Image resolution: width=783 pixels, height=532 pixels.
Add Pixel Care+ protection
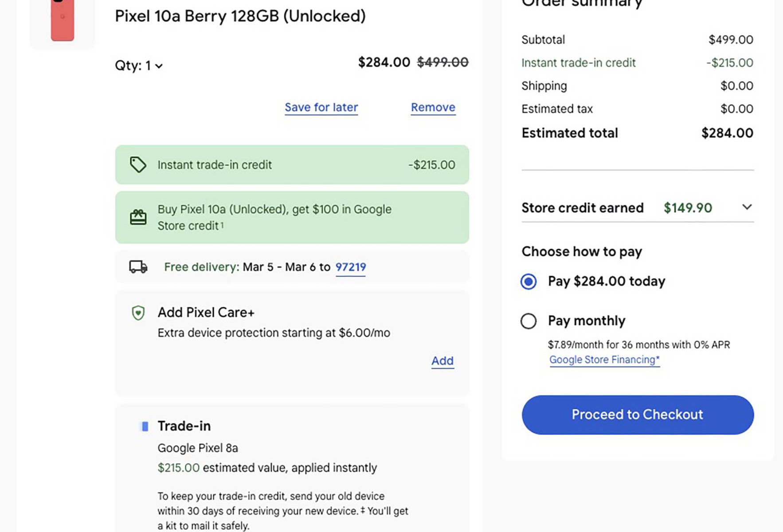coord(442,361)
